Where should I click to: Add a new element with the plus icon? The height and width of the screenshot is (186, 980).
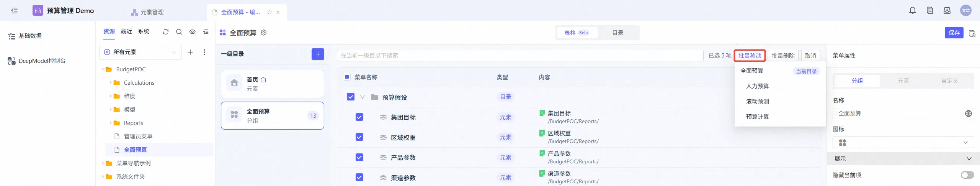coord(190,52)
